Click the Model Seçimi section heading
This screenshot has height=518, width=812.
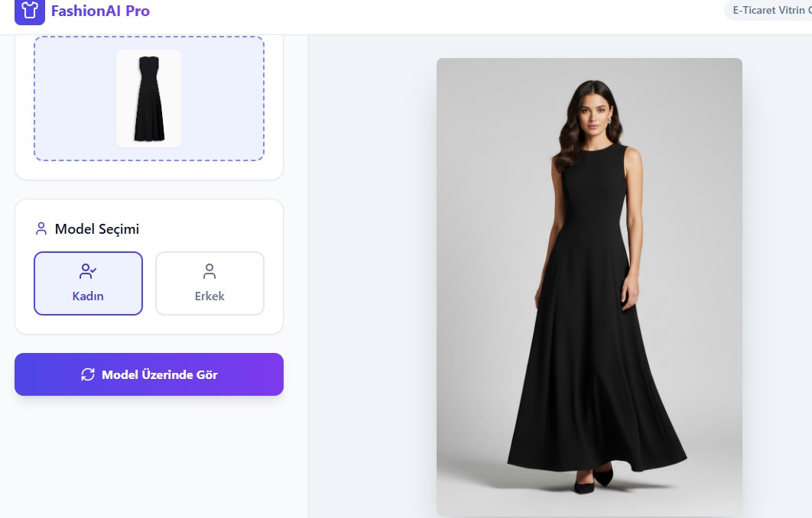pyautogui.click(x=97, y=228)
